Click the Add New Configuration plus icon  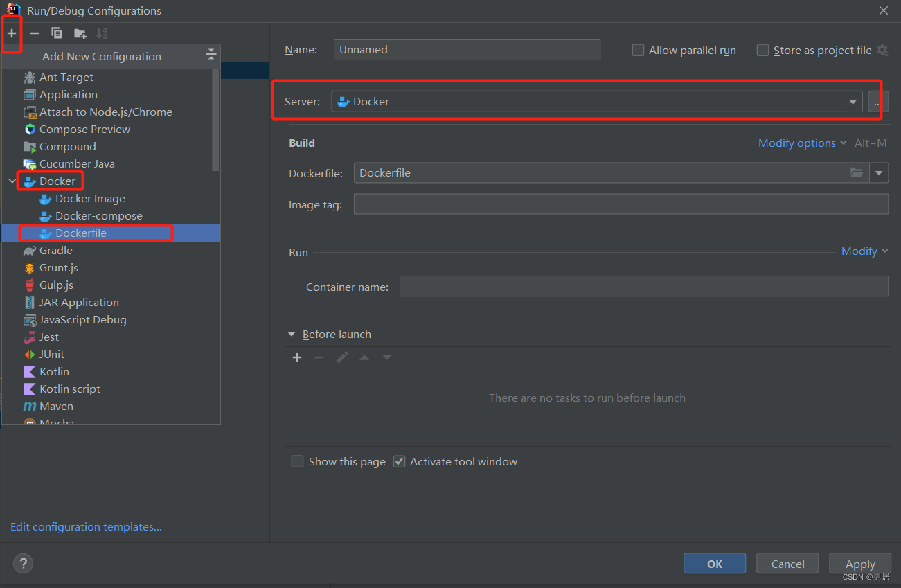12,33
